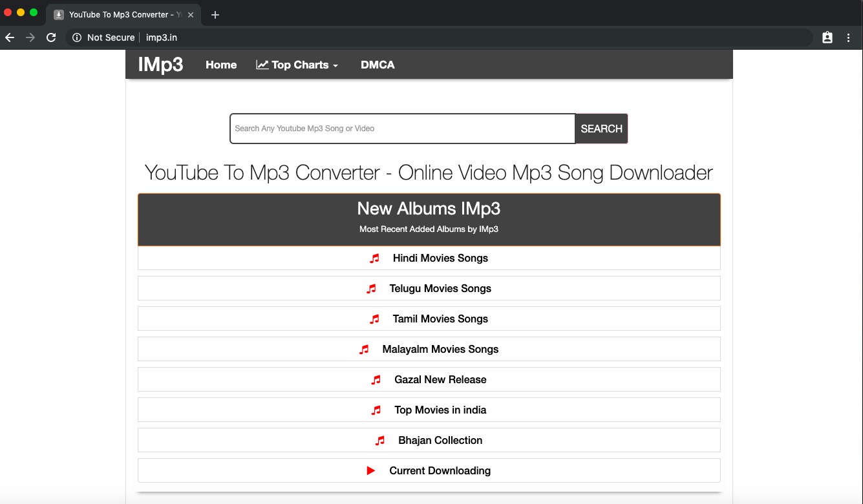This screenshot has height=504, width=863.
Task: Click the music note beside Malayalm Movies Songs
Action: pyautogui.click(x=364, y=349)
